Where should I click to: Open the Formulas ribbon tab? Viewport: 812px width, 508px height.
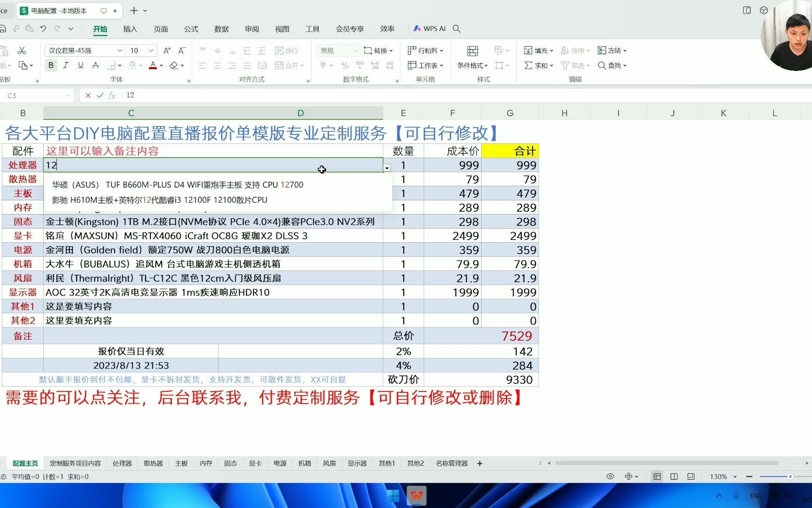click(x=191, y=29)
